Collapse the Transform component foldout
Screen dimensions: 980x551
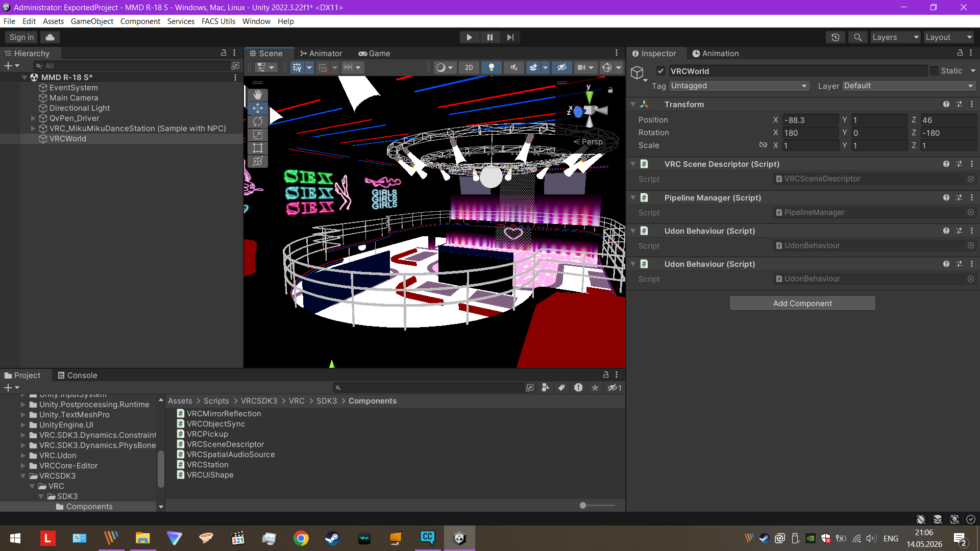point(633,104)
